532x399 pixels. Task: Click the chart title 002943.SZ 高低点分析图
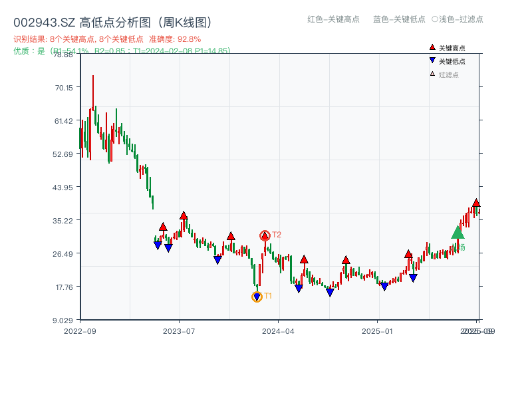[x=113, y=21]
